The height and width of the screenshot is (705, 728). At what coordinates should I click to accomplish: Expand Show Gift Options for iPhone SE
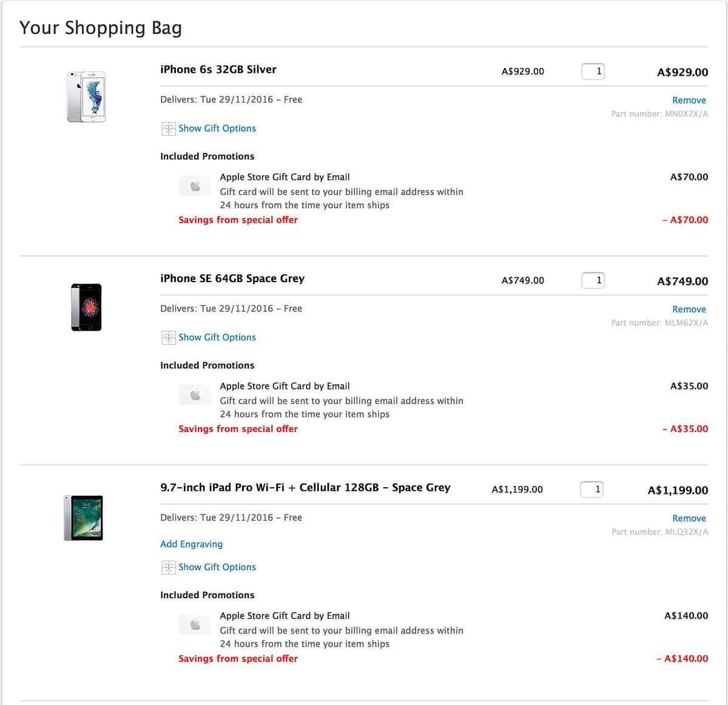tap(217, 337)
